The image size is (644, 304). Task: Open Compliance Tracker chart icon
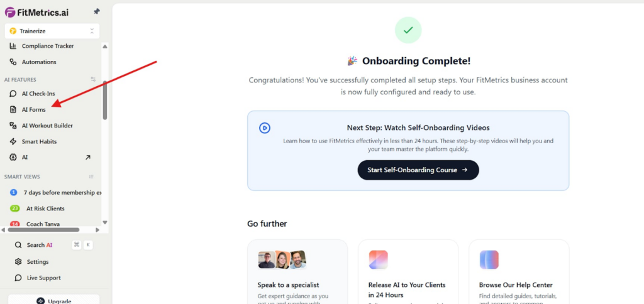click(13, 46)
